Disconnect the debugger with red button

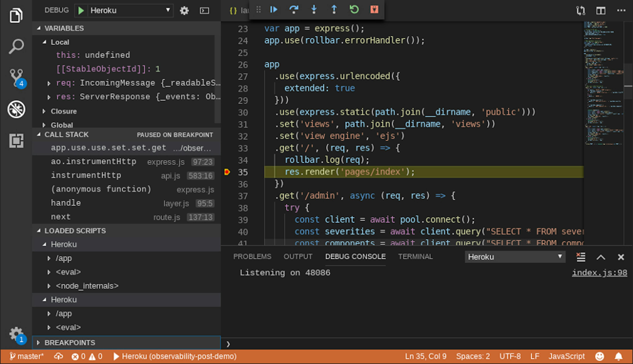point(374,10)
